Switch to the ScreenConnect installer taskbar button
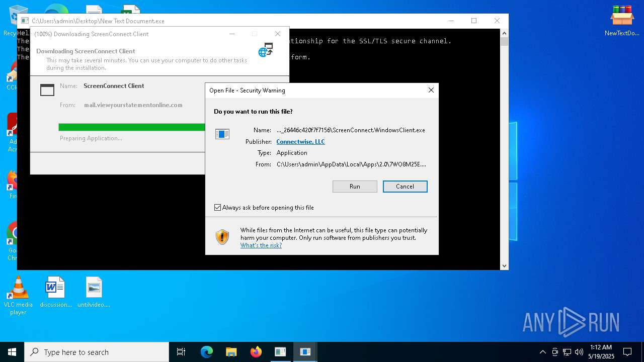 click(305, 352)
